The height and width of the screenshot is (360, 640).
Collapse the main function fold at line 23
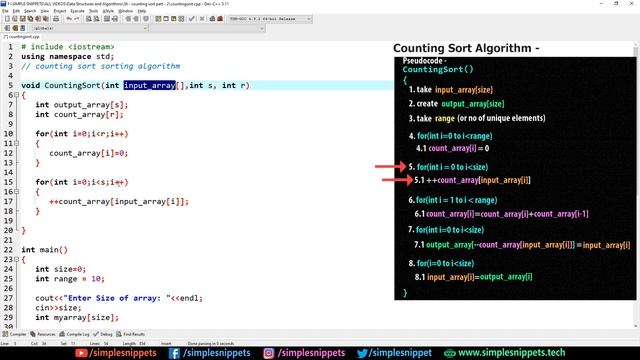coord(16,259)
